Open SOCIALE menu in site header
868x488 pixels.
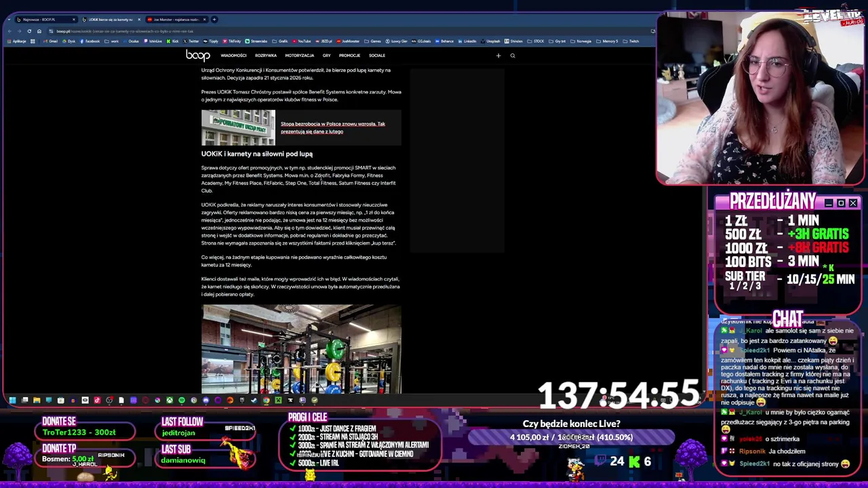coord(377,56)
